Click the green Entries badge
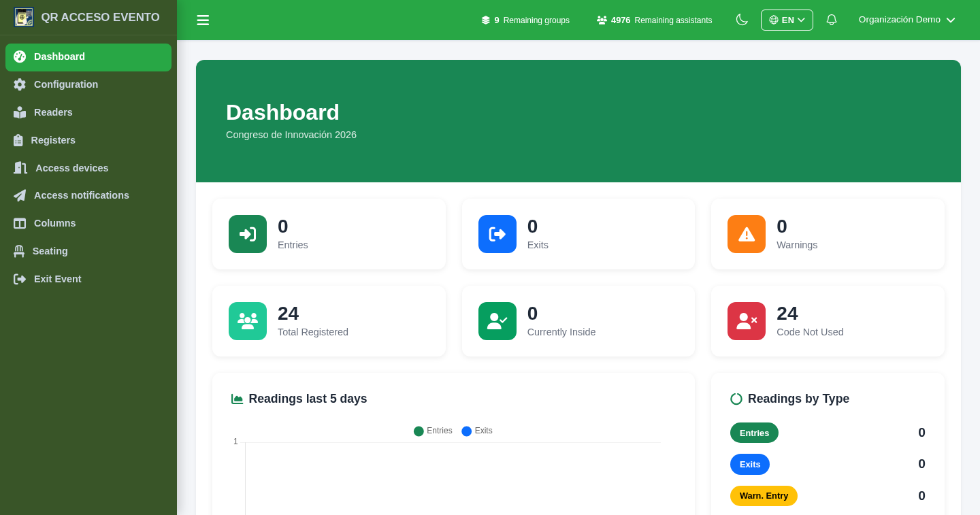This screenshot has height=515, width=980. click(754, 433)
